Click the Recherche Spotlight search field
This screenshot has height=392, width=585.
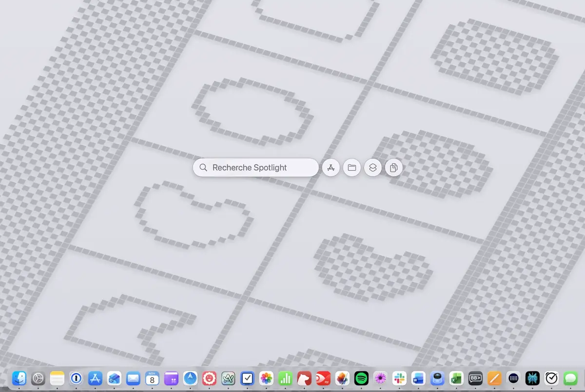coord(255,167)
